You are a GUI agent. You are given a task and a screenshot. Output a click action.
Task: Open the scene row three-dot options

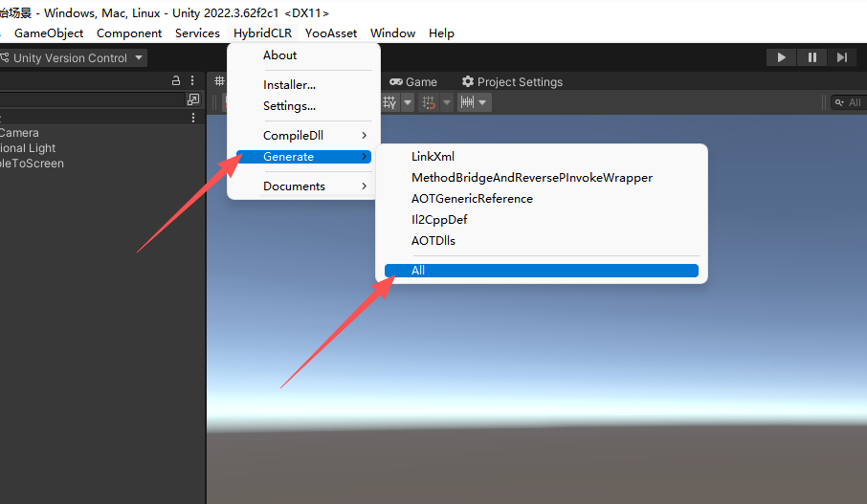tap(193, 118)
